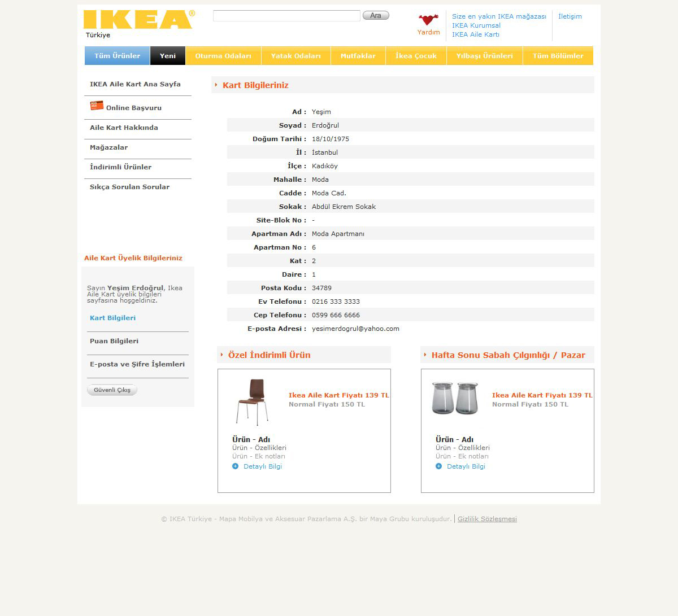Click the Cep Telefonu value 0599 666 6666
Image resolution: width=678 pixels, height=616 pixels.
(336, 315)
